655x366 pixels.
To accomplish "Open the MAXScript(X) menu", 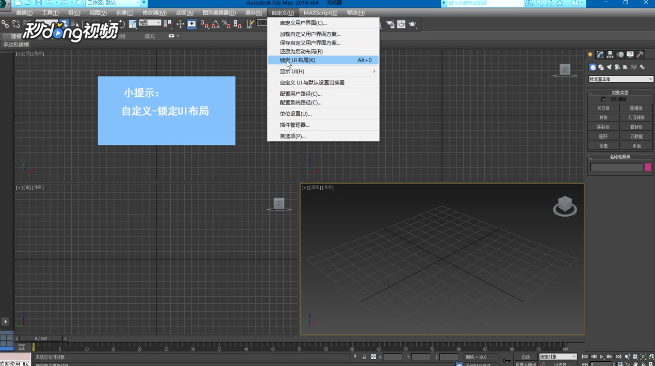I will coord(320,13).
